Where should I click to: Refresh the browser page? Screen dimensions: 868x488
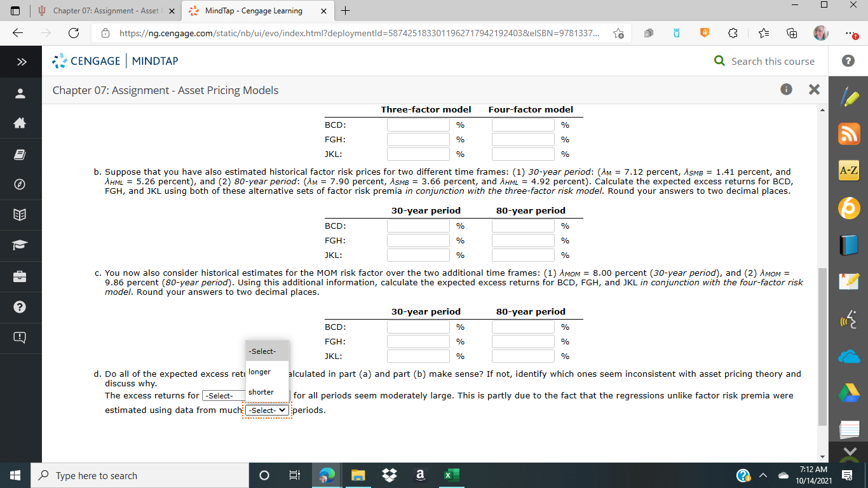(73, 33)
